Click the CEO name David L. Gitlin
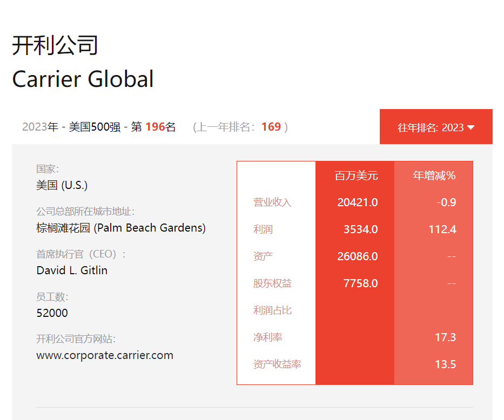The height and width of the screenshot is (420, 504). (x=72, y=270)
